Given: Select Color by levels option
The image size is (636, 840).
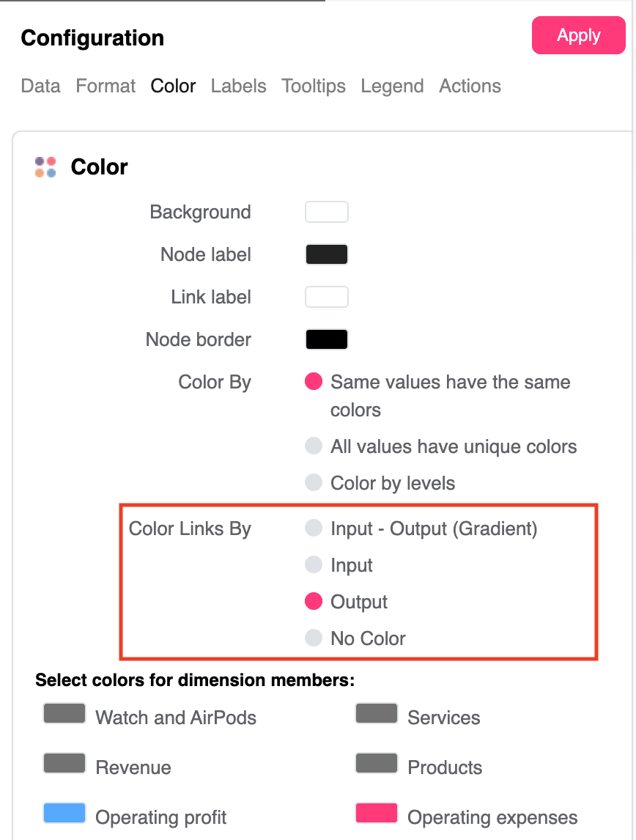Looking at the screenshot, I should 314,482.
